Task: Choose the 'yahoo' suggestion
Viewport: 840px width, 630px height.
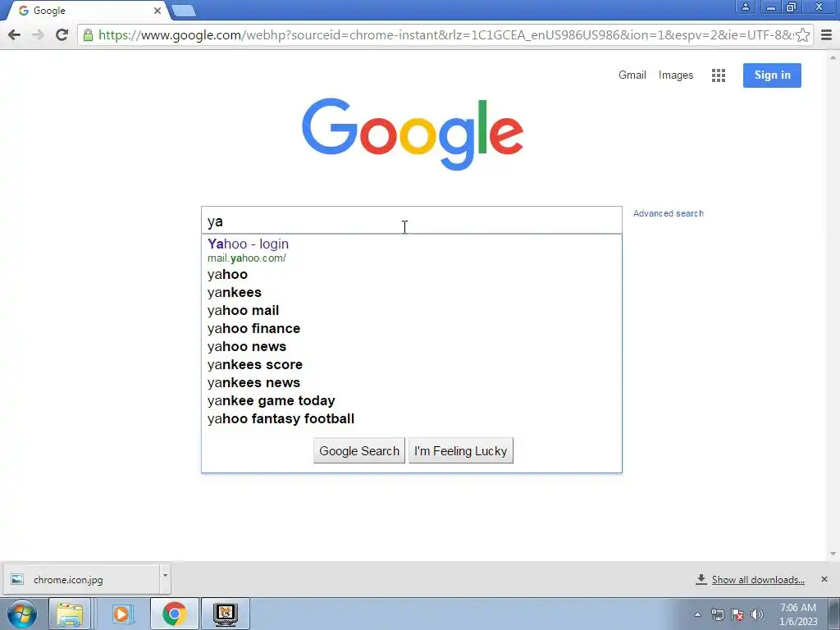Action: [x=412, y=274]
